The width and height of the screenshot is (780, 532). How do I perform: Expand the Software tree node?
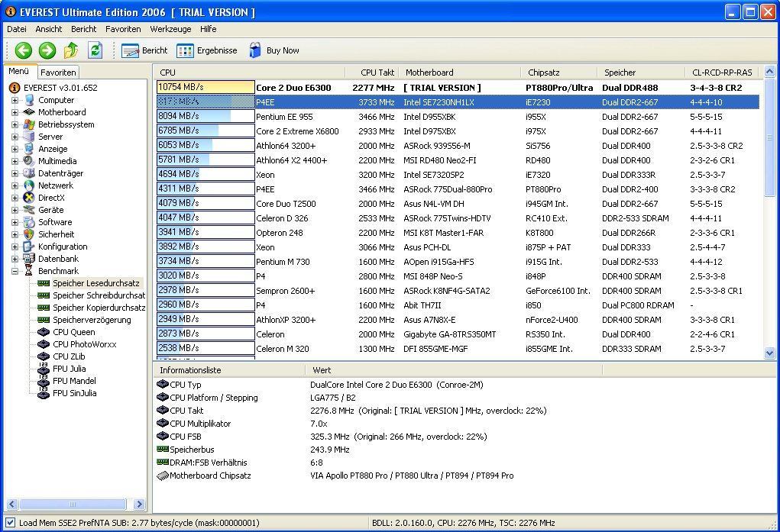[15, 222]
